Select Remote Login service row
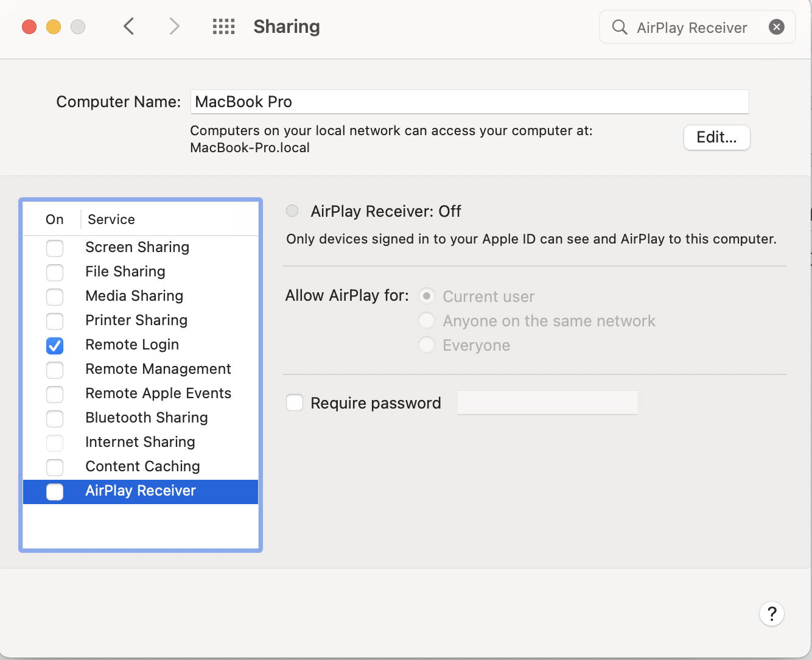This screenshot has width=812, height=660. tap(141, 345)
